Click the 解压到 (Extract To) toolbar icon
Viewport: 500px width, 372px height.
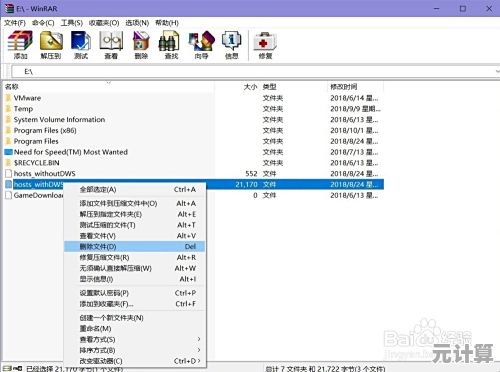(x=51, y=45)
